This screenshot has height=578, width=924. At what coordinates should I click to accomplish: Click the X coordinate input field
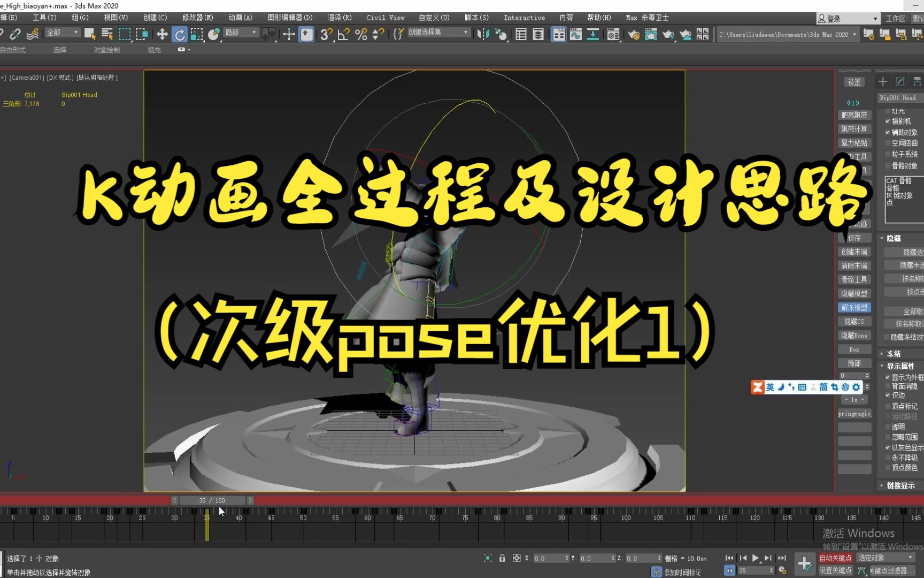pyautogui.click(x=551, y=559)
